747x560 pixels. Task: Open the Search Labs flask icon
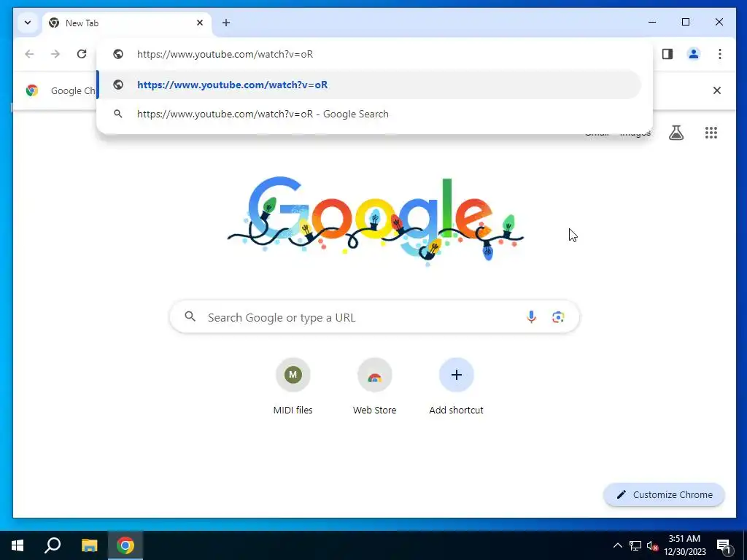(x=676, y=133)
